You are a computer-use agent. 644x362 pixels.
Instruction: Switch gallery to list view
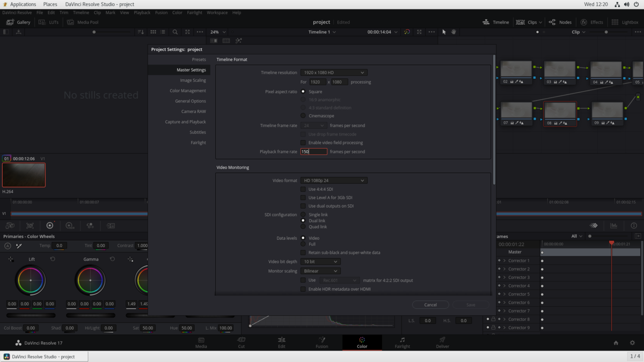(x=163, y=32)
